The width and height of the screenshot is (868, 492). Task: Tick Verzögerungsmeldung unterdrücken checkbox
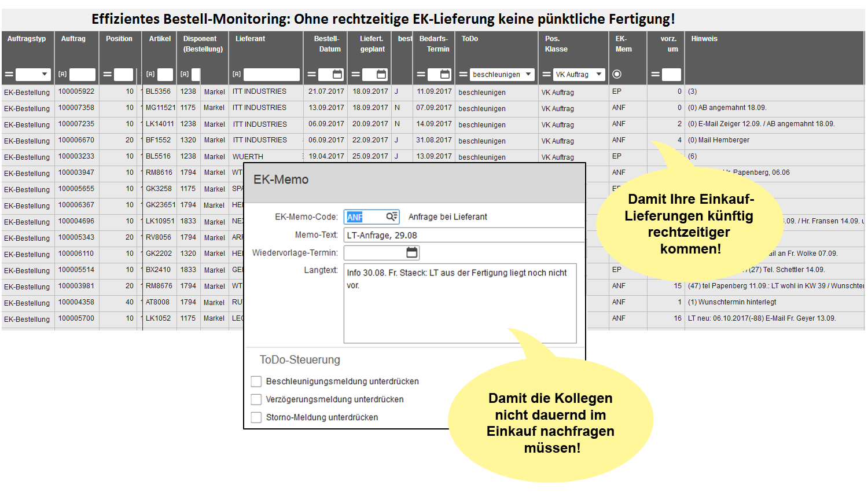tap(256, 399)
